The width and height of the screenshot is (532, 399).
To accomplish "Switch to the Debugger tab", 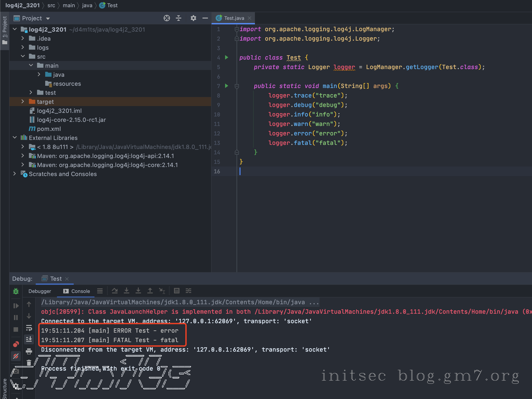I will [x=40, y=291].
